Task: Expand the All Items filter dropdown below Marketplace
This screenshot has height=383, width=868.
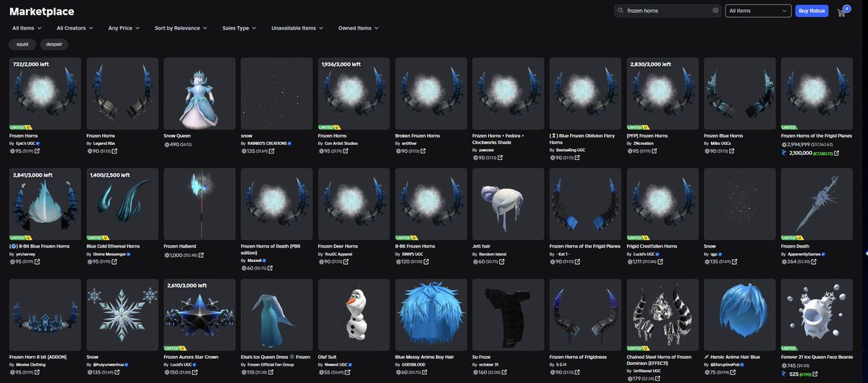Action: coord(27,28)
